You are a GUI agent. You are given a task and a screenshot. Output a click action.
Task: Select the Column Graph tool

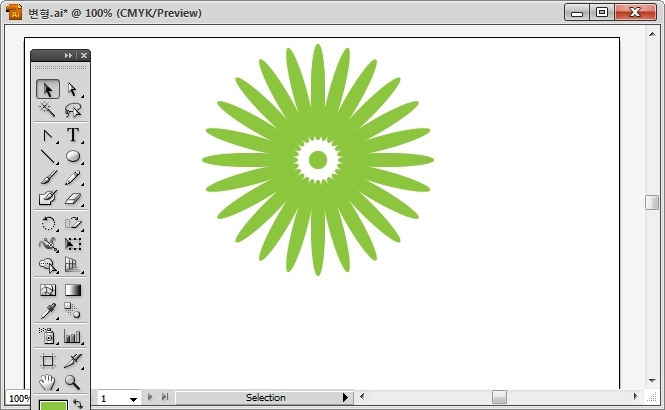73,336
